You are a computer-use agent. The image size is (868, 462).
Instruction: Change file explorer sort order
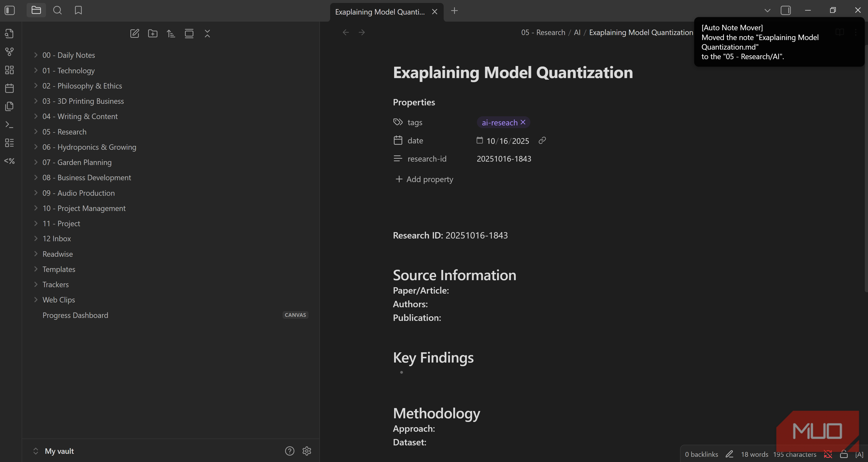point(171,33)
